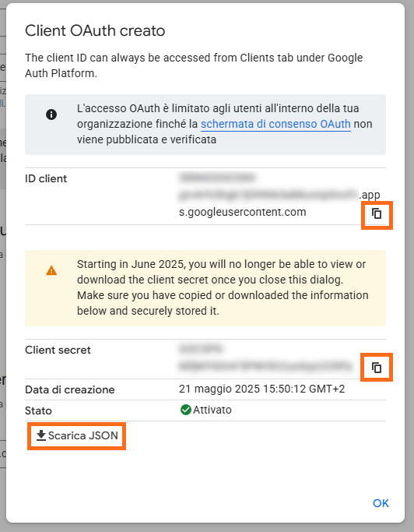Image resolution: width=414 pixels, height=532 pixels.
Task: Click the Attivato status text
Action: pos(212,410)
